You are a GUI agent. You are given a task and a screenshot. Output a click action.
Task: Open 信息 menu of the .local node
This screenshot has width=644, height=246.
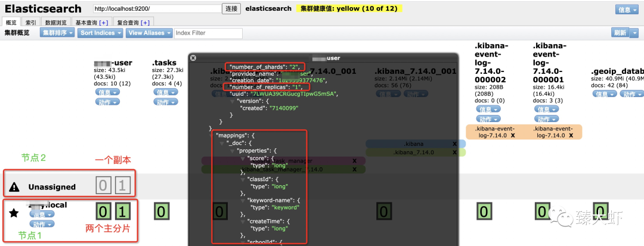(42, 214)
